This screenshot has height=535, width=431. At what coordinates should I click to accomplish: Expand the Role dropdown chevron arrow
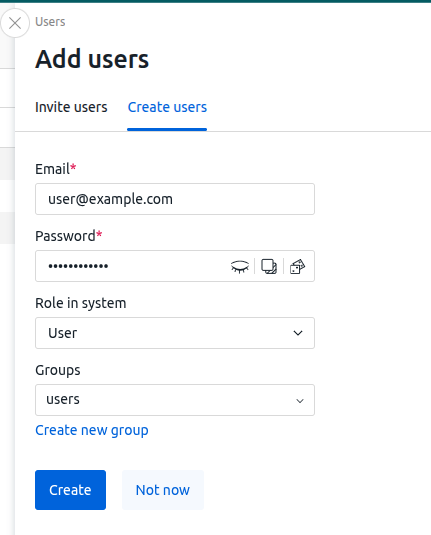click(298, 333)
